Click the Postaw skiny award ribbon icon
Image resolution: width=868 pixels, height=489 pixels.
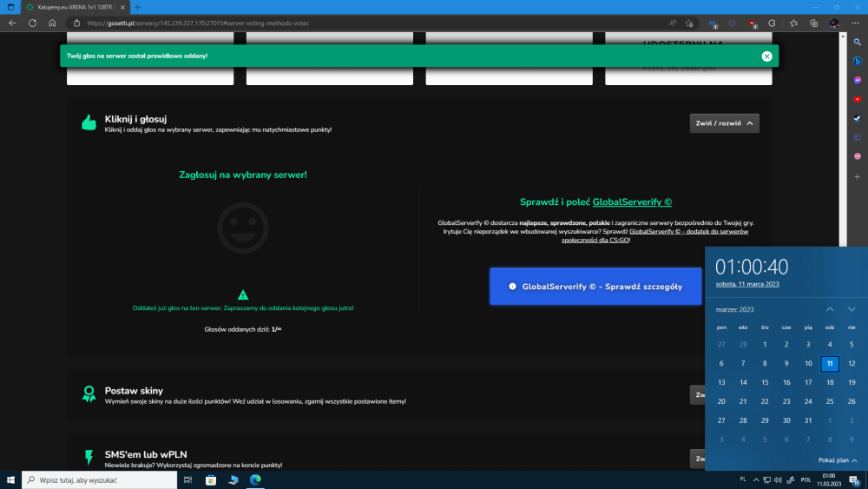click(x=89, y=393)
